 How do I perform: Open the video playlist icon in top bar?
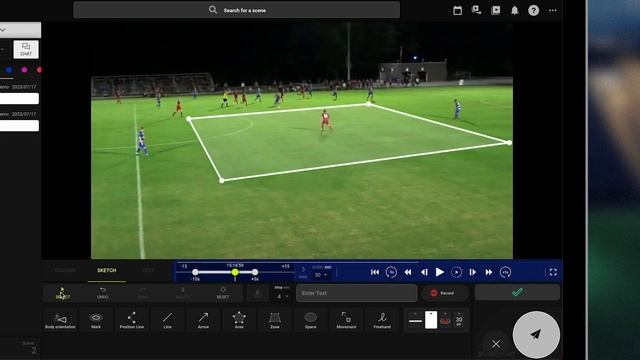click(496, 11)
